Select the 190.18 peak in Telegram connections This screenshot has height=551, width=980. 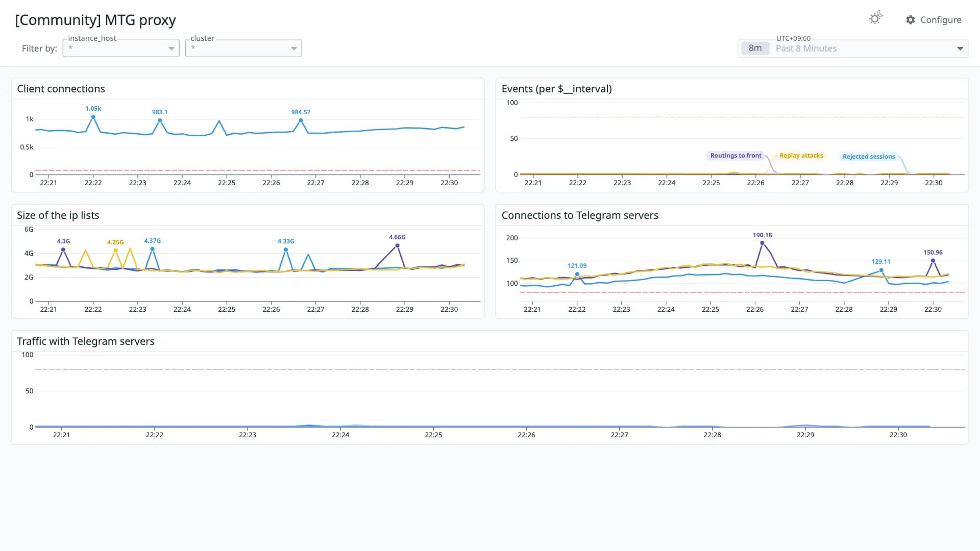click(762, 243)
